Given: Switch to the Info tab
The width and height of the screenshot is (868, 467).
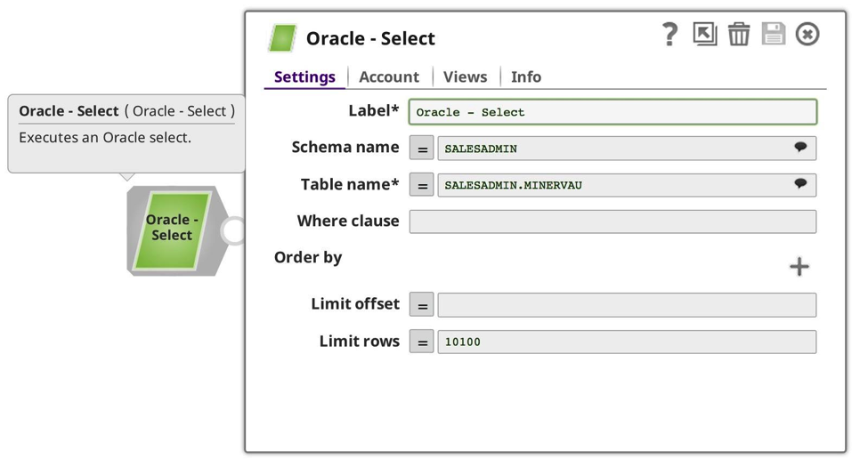Looking at the screenshot, I should click(x=526, y=76).
